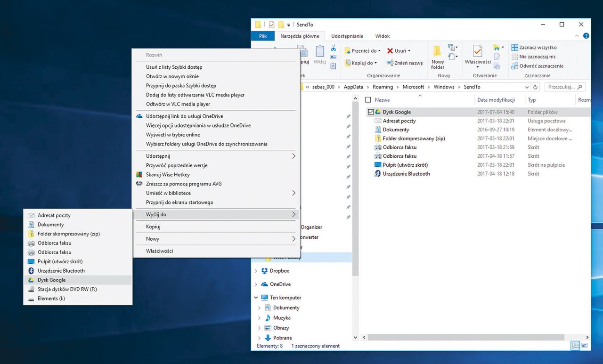Toggle the select-all checkbox beside Nazwa header
Screen dimensions: 603x364
(368, 100)
